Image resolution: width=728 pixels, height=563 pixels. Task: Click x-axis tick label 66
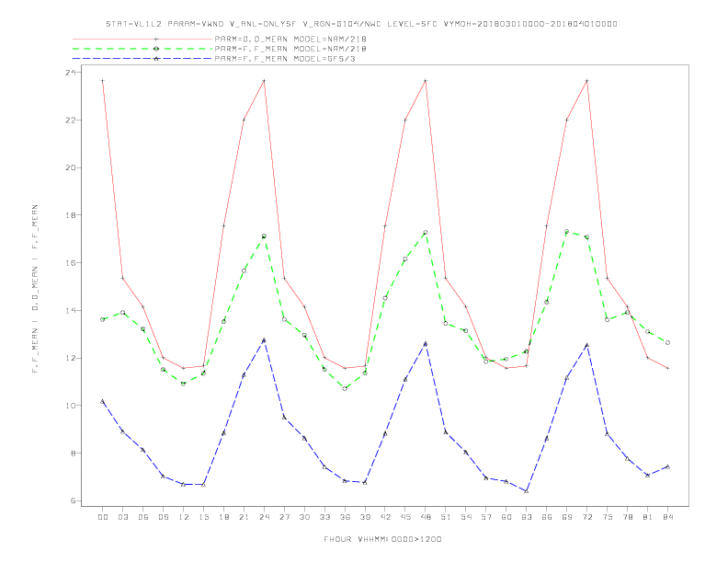pos(547,517)
